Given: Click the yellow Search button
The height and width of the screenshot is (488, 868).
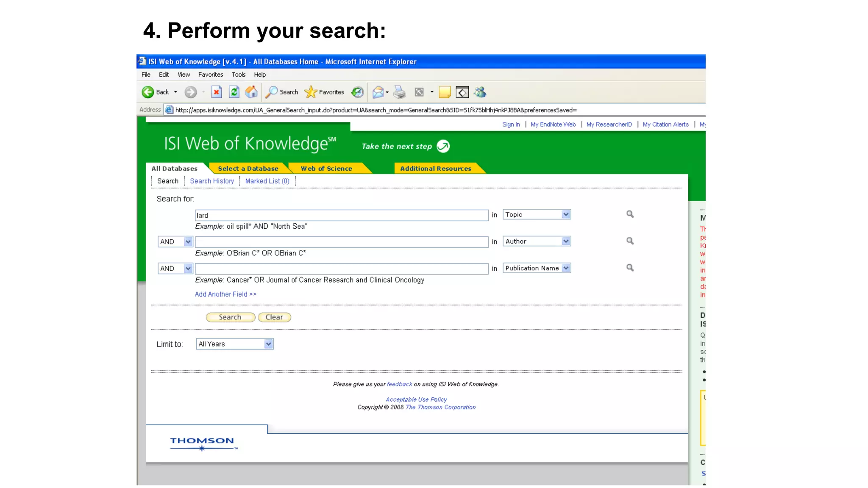Looking at the screenshot, I should (230, 317).
